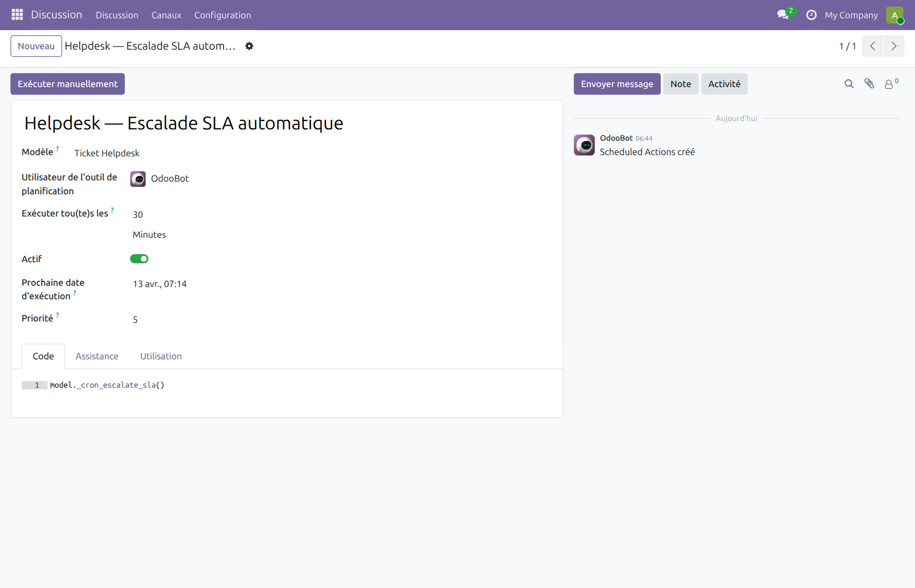Open the user avatar account menu
This screenshot has width=915, height=588.
coord(895,15)
